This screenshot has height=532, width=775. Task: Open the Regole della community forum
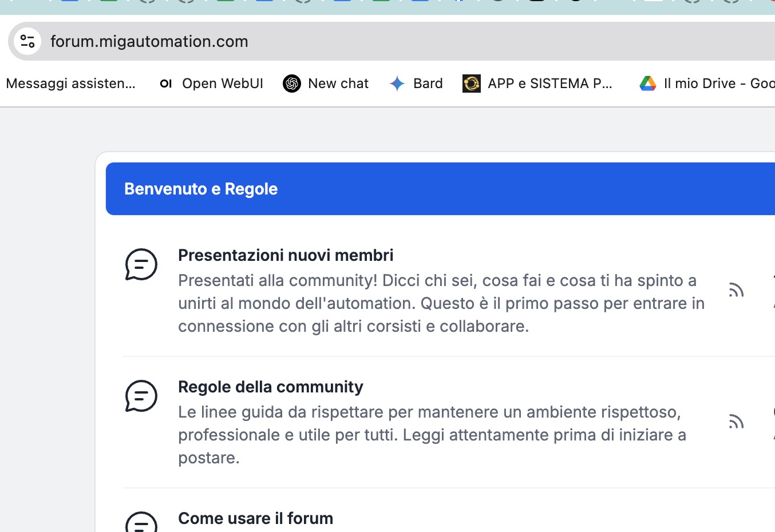pos(270,387)
